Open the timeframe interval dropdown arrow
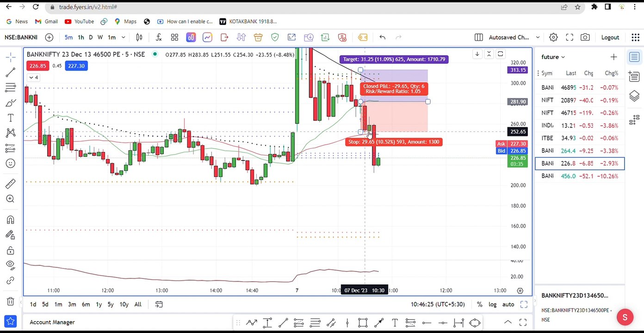The height and width of the screenshot is (333, 644). [x=123, y=37]
